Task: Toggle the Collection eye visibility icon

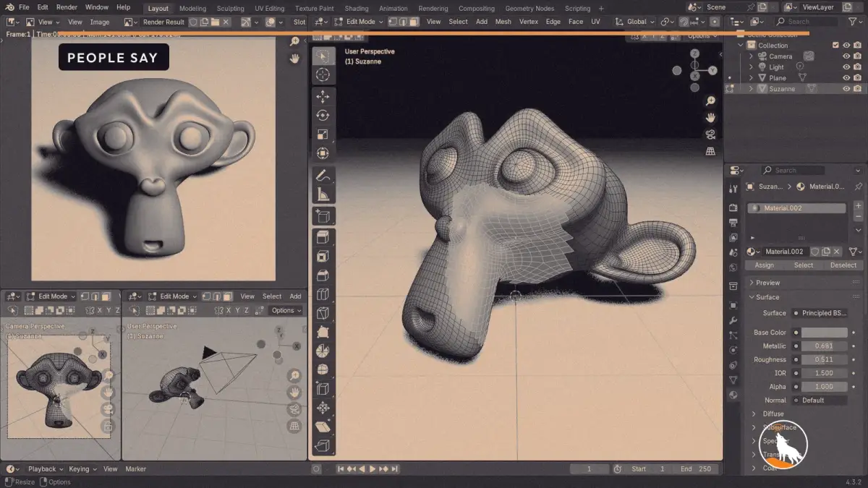Action: coord(846,46)
